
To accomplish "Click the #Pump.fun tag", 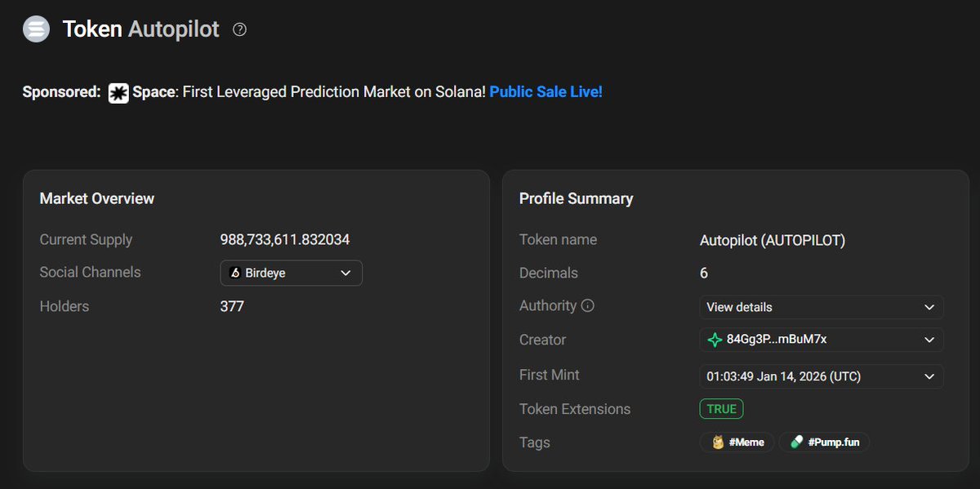I will (825, 442).
